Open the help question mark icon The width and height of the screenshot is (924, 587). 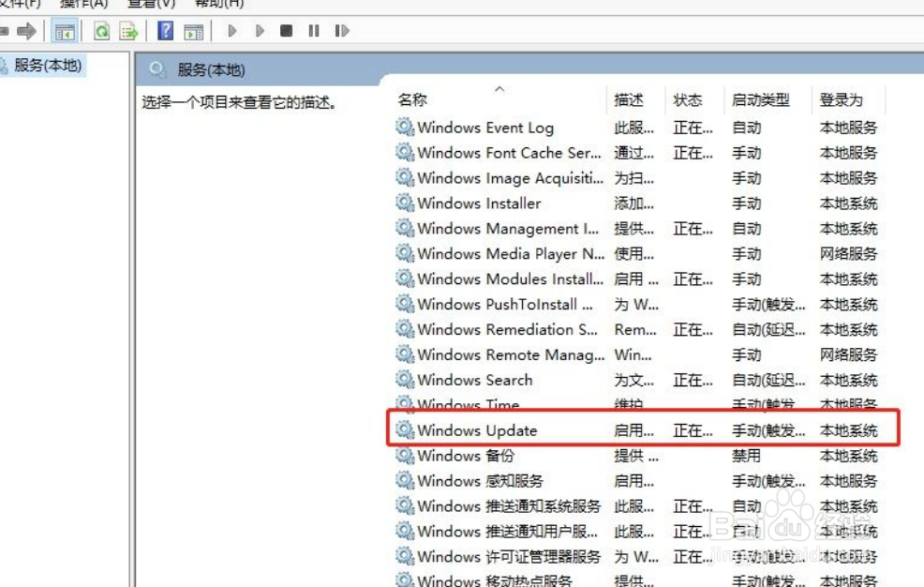[x=165, y=31]
